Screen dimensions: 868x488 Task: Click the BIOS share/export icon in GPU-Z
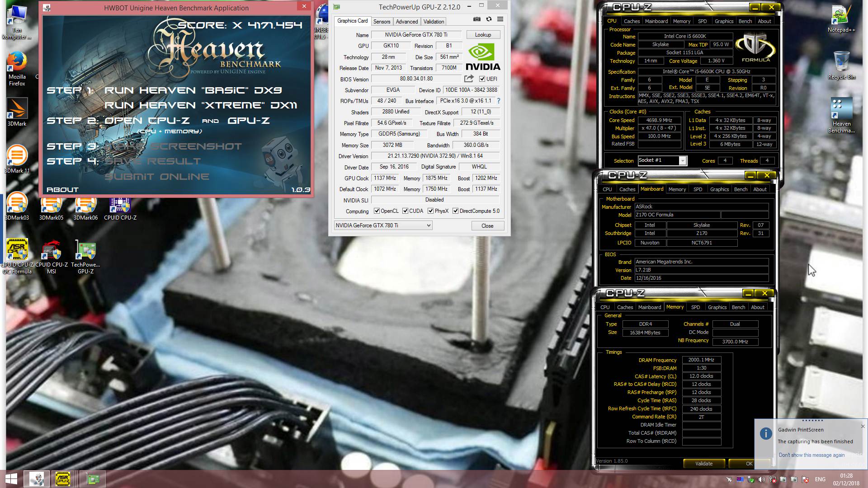point(469,79)
